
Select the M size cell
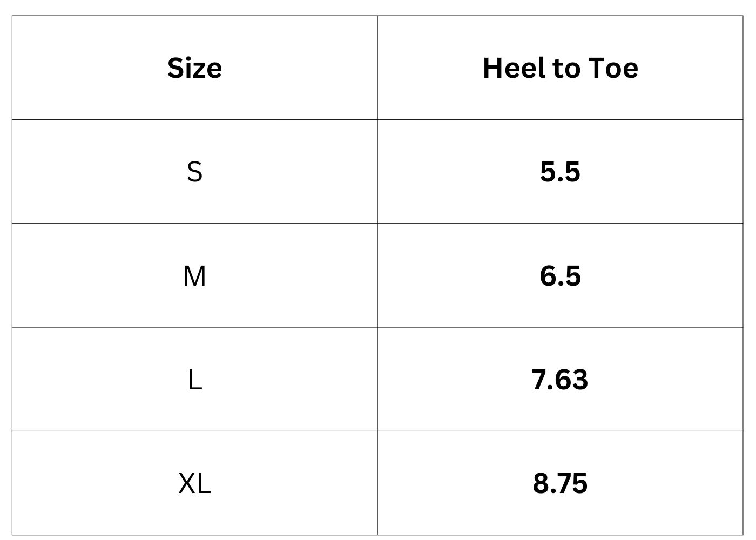pos(194,276)
